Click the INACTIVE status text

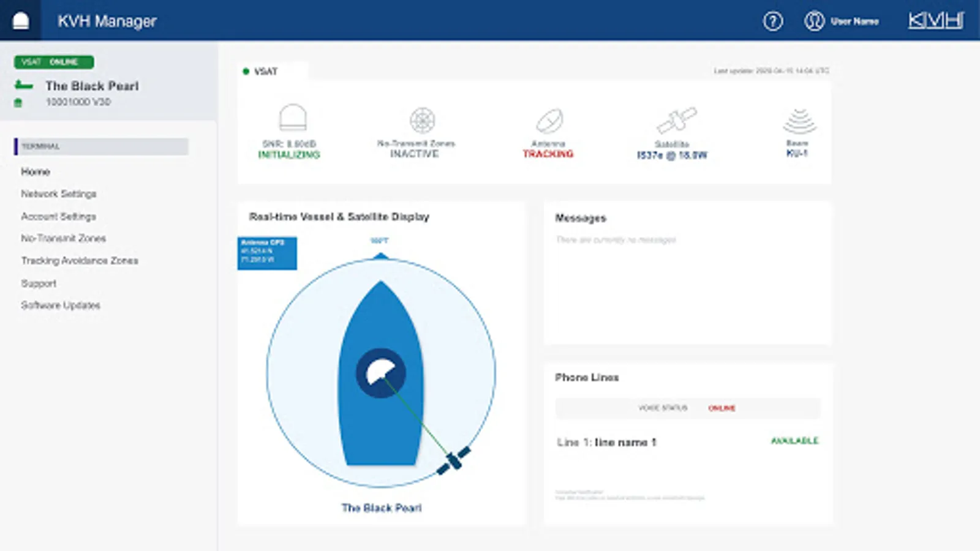(x=415, y=154)
